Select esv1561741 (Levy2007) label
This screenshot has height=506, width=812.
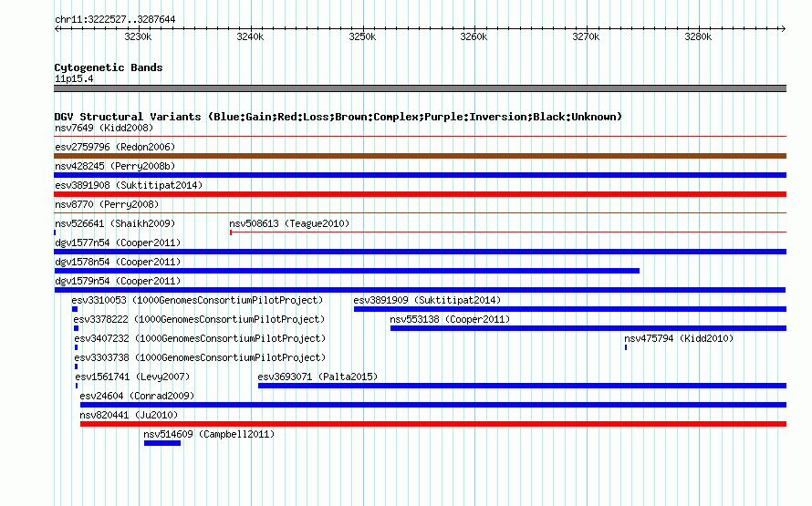pos(132,377)
